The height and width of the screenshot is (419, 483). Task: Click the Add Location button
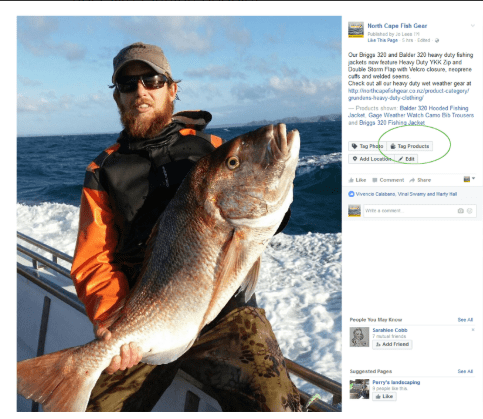point(372,159)
